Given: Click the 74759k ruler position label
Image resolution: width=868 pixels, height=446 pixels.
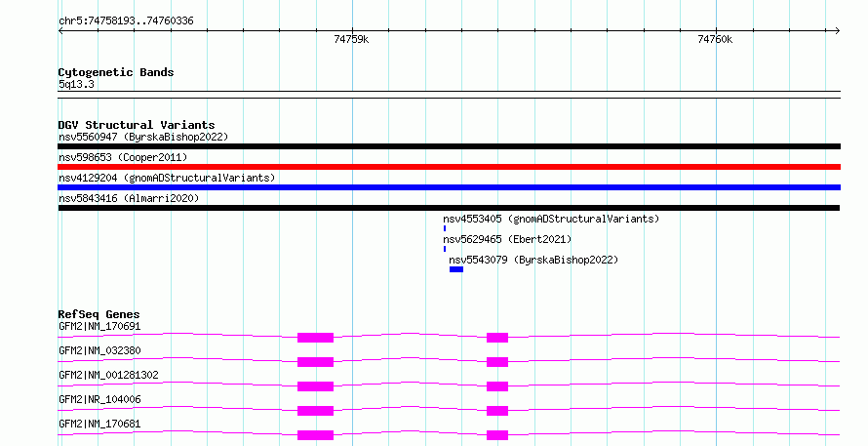Looking at the screenshot, I should (x=351, y=39).
